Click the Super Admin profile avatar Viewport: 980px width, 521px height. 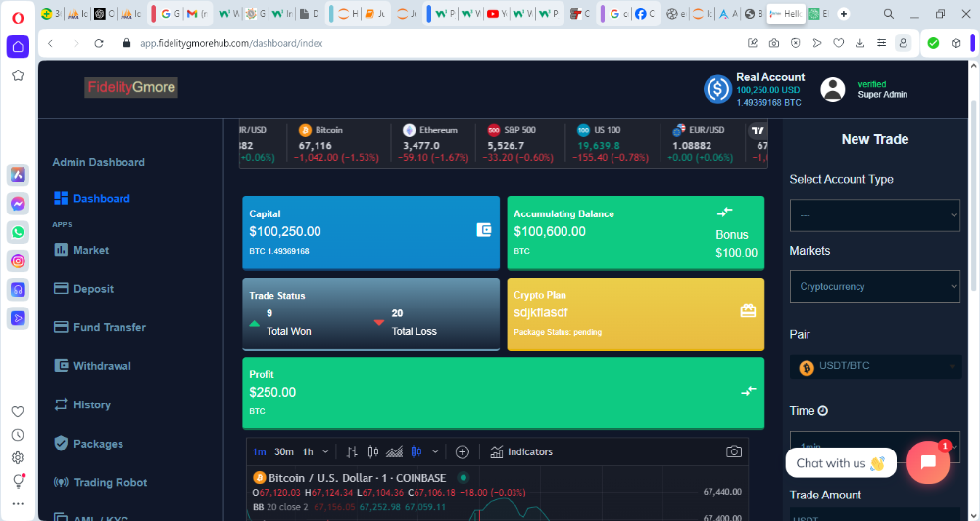click(833, 89)
